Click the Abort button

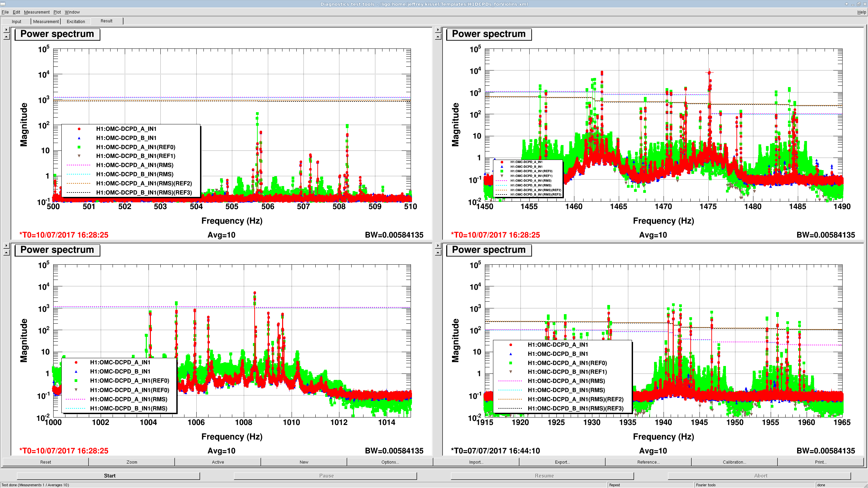tap(759, 476)
